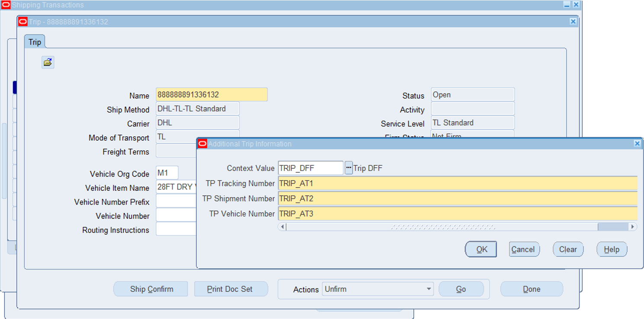Click the Oracle logo on Shipping Transactions titlebar
Screen dimensions: 644x319
pyautogui.click(x=6, y=5)
